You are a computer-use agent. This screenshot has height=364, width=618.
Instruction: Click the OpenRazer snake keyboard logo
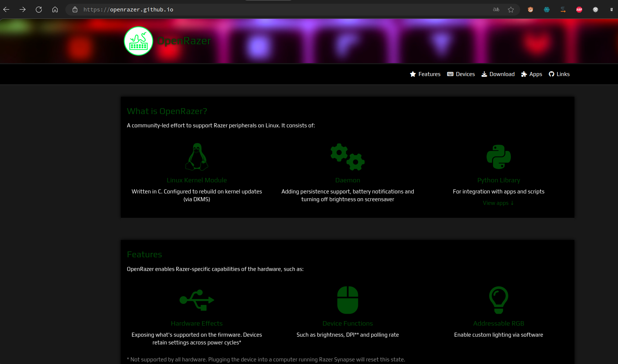pos(139,41)
